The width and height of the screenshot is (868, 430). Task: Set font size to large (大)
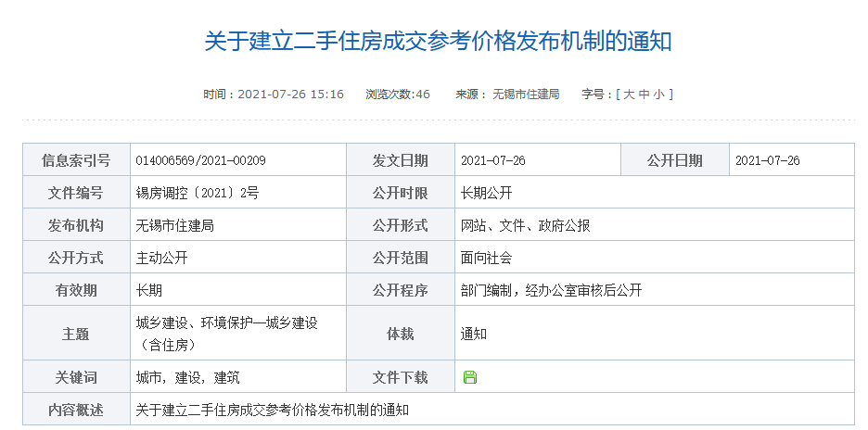pos(629,95)
